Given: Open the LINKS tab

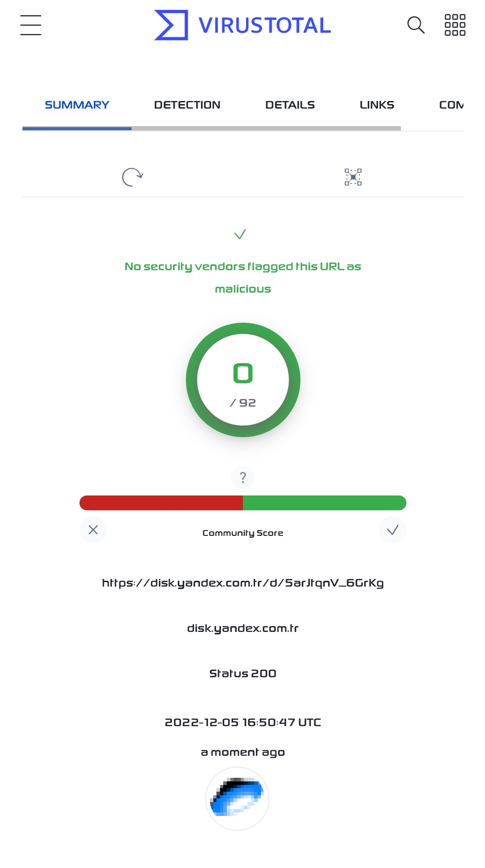Looking at the screenshot, I should [x=377, y=105].
